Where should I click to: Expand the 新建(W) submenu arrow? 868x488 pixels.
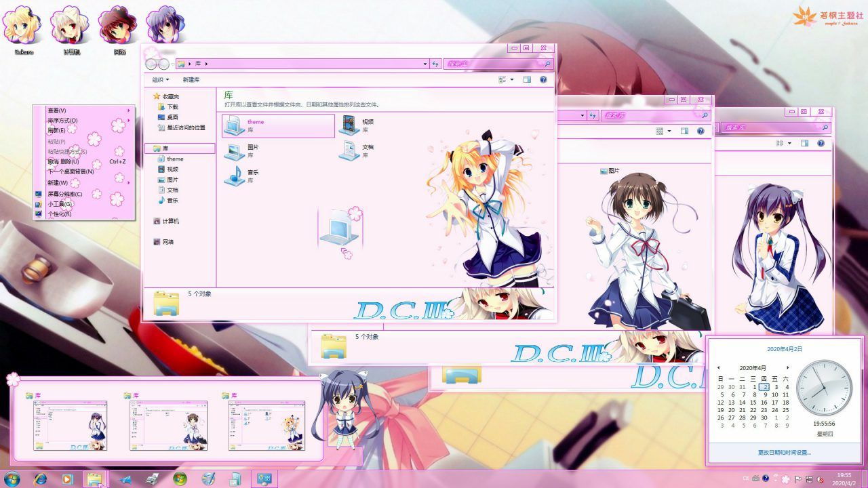point(127,182)
